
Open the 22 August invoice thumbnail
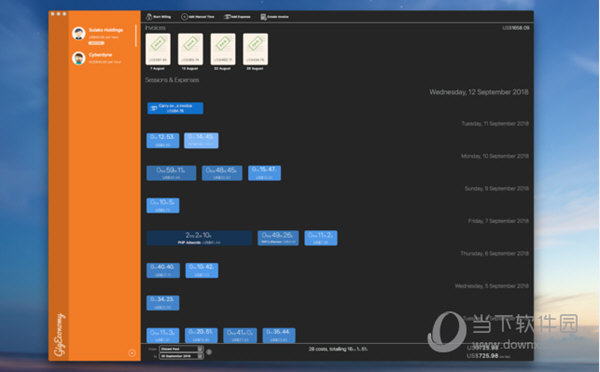223,49
